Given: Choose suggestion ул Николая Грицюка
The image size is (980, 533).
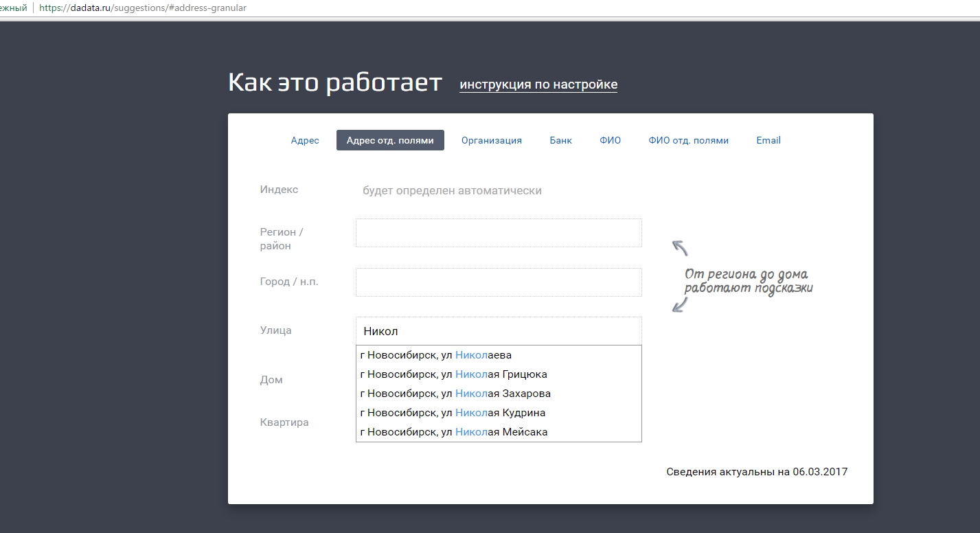Looking at the screenshot, I should tap(499, 374).
